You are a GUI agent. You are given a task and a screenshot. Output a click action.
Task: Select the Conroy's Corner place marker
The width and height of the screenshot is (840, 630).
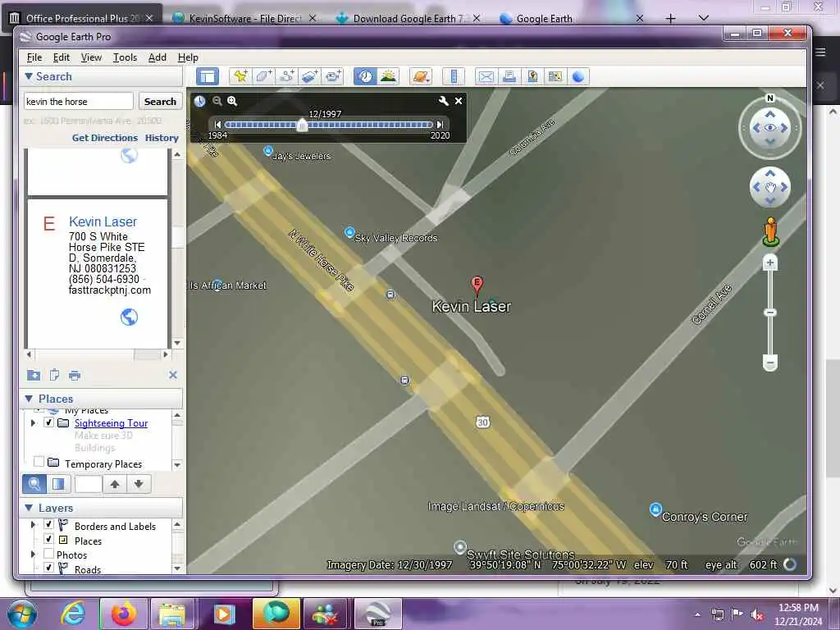[x=655, y=509]
